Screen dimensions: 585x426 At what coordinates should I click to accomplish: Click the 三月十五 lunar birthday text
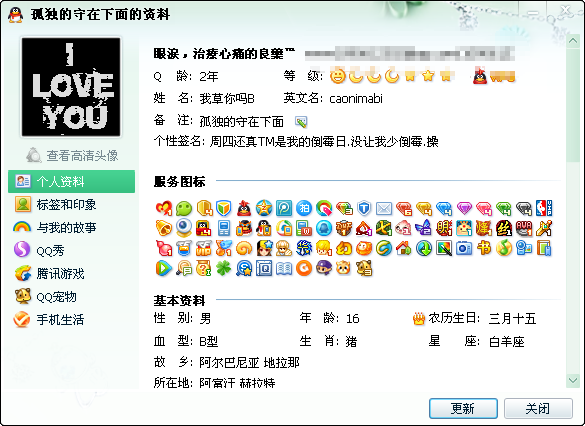tap(512, 318)
